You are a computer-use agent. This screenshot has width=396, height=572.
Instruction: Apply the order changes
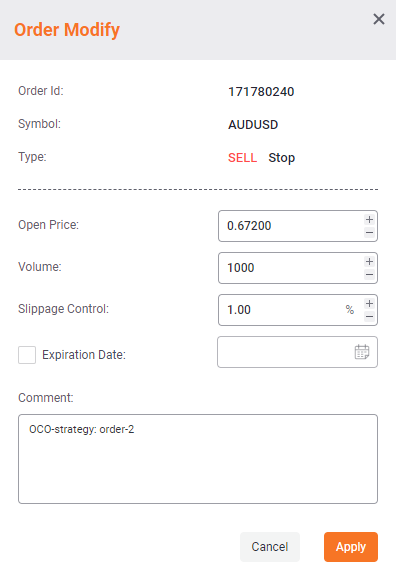coord(351,547)
